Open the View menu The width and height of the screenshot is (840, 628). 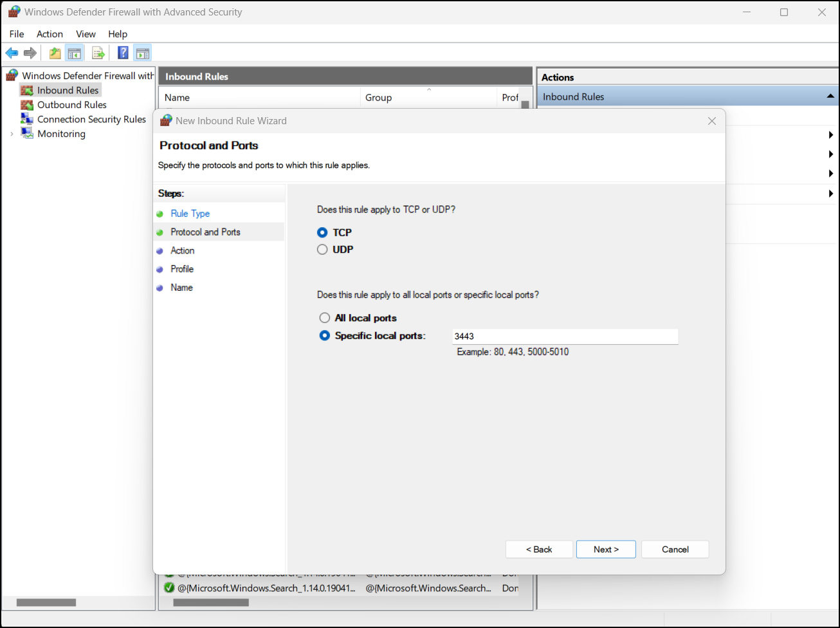click(x=86, y=34)
